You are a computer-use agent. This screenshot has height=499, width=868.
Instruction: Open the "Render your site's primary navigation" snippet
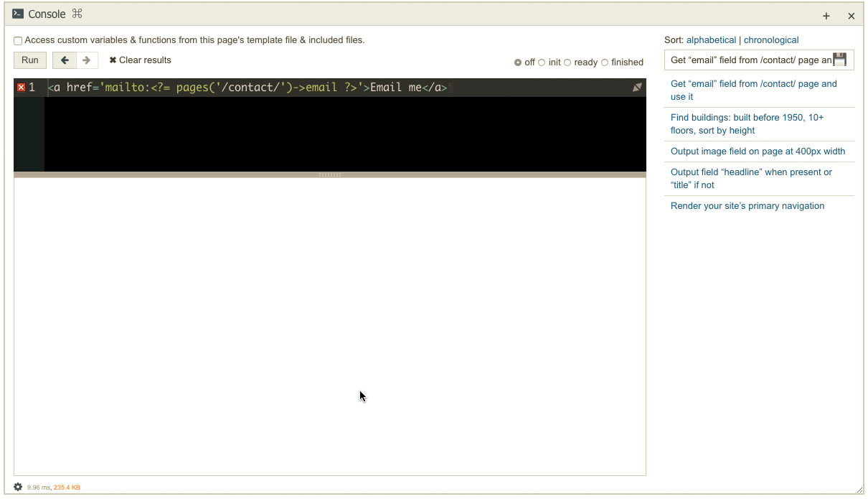747,205
